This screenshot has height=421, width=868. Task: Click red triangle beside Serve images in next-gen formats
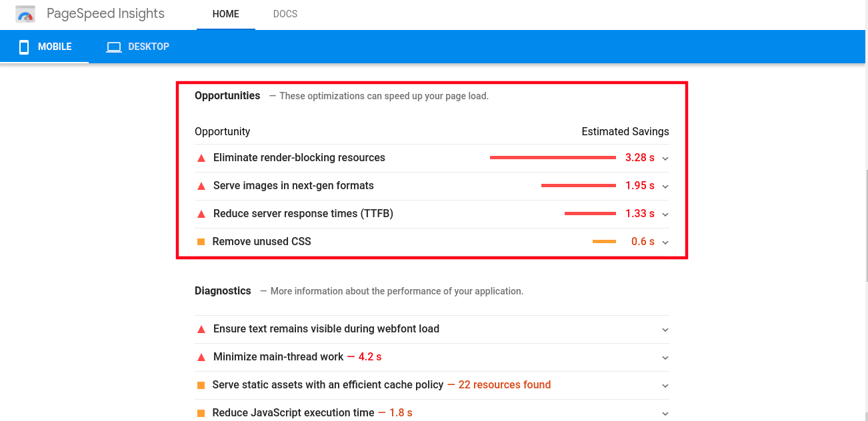click(201, 187)
